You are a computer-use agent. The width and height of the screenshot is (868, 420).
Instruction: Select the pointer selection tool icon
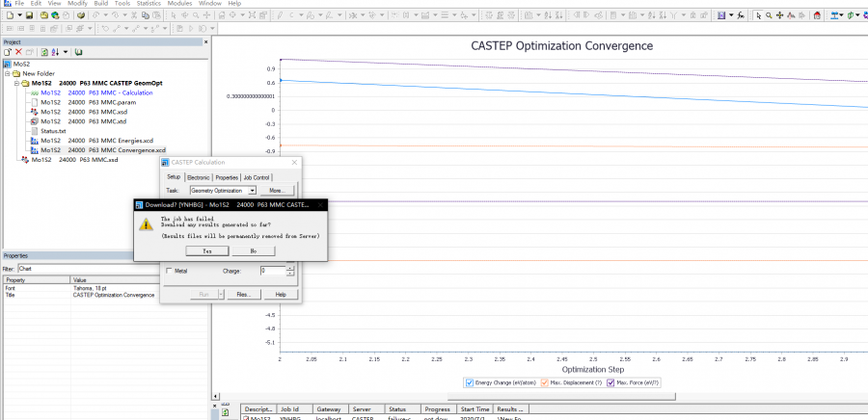coord(758,15)
